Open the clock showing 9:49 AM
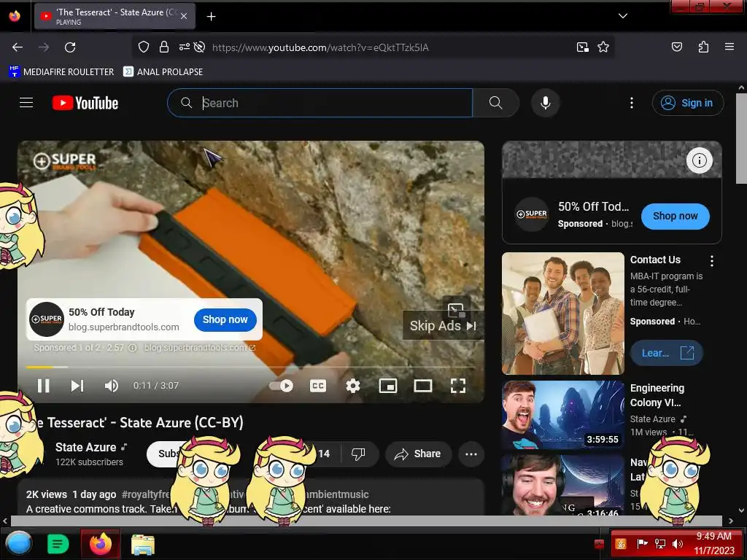The width and height of the screenshot is (747, 560). click(714, 543)
